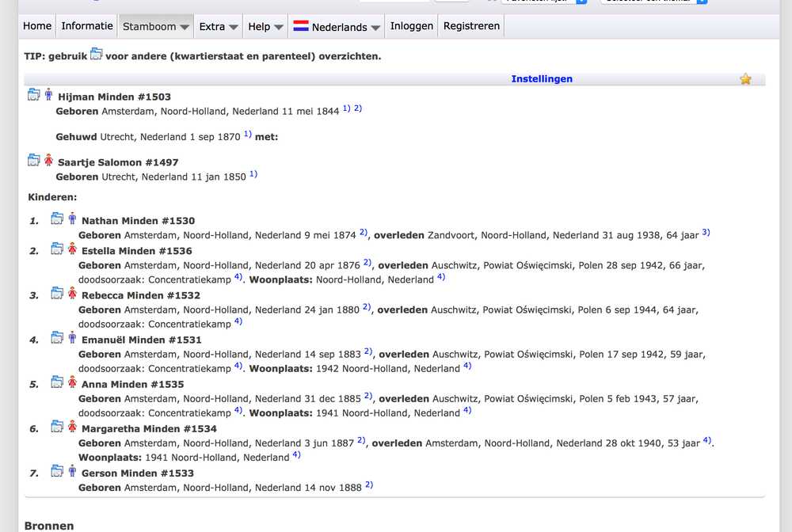Open the Nederlands language dropdown
This screenshot has width=792, height=532.
[x=337, y=26]
